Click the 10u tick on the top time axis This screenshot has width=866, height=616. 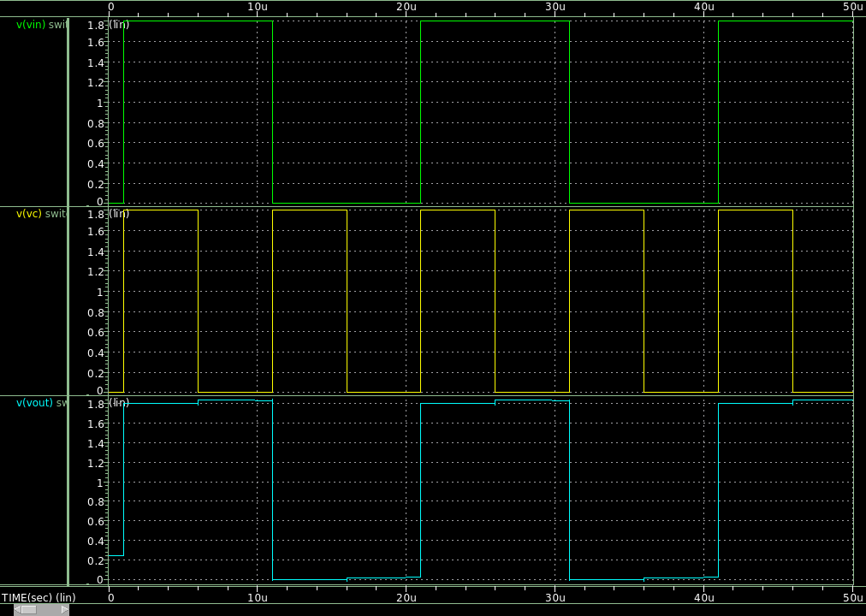258,6
